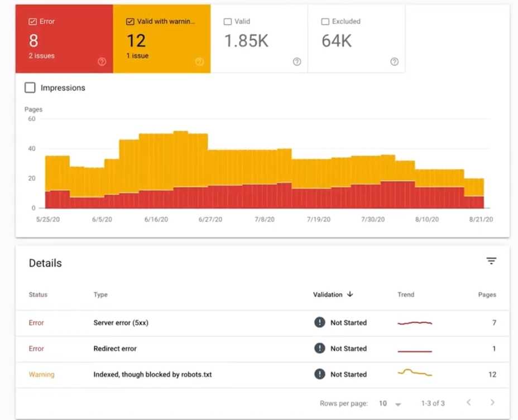Open the filter icon in Details panel
Screen dimensions: 518x420
[x=491, y=261]
